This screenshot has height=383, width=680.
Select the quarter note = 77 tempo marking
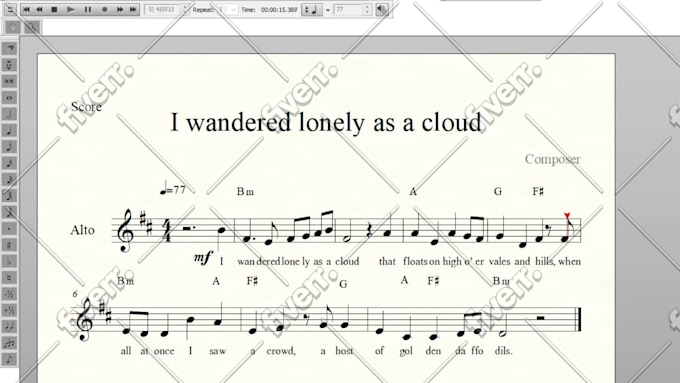point(173,190)
